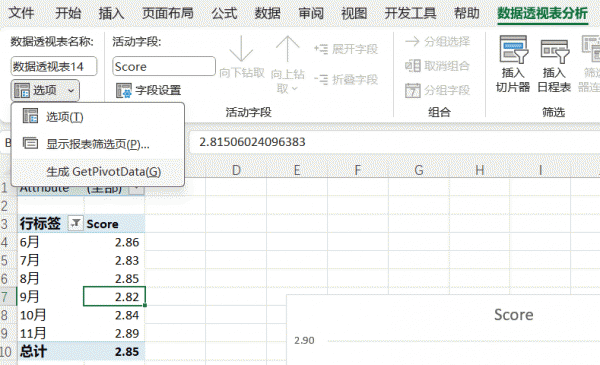
Task: Select the 6月 row label cell
Action: 51,242
